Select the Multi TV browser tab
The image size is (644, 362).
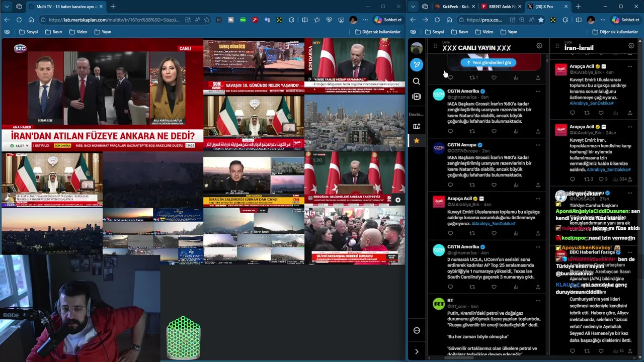pyautogui.click(x=64, y=7)
